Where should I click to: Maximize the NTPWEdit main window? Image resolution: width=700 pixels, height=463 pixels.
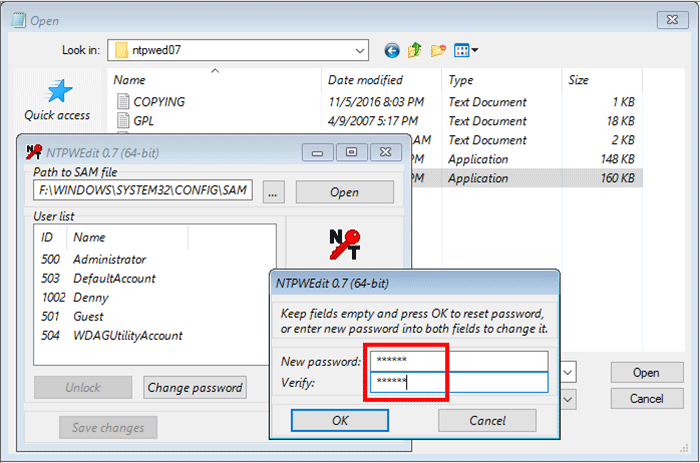pos(352,153)
